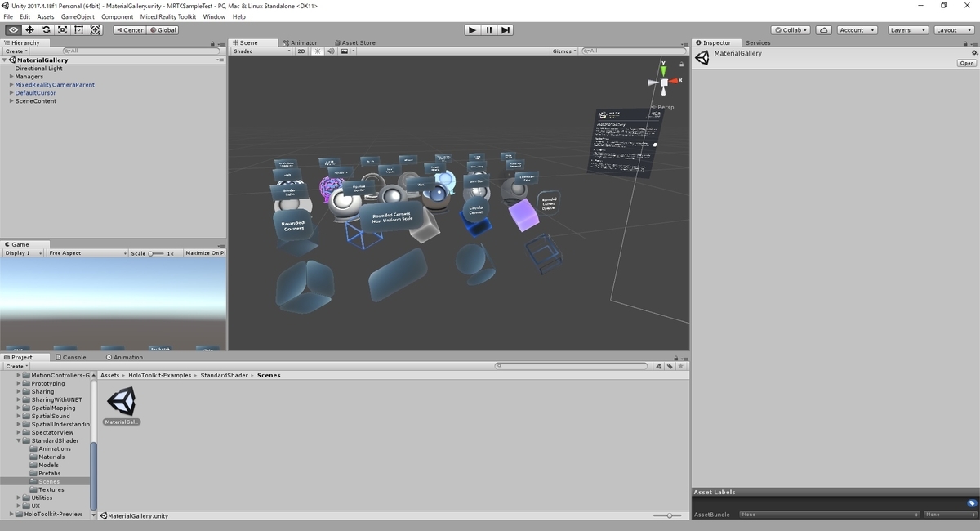Click Project panel Create button
This screenshot has height=531, width=980.
coord(16,366)
